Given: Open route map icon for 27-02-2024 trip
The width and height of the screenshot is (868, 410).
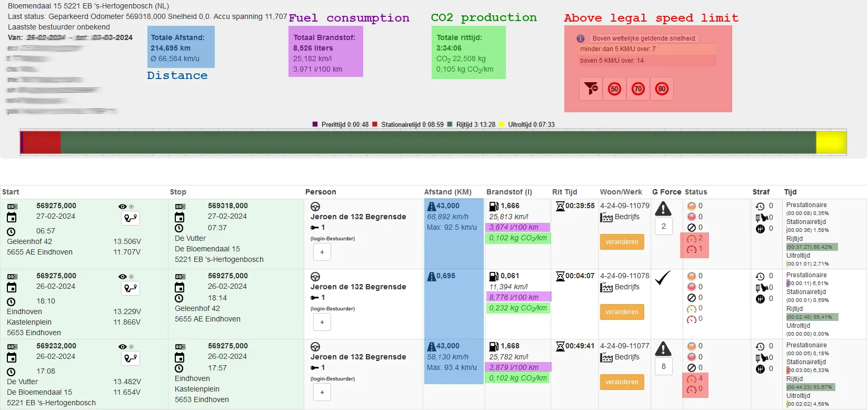Looking at the screenshot, I should pos(131,218).
